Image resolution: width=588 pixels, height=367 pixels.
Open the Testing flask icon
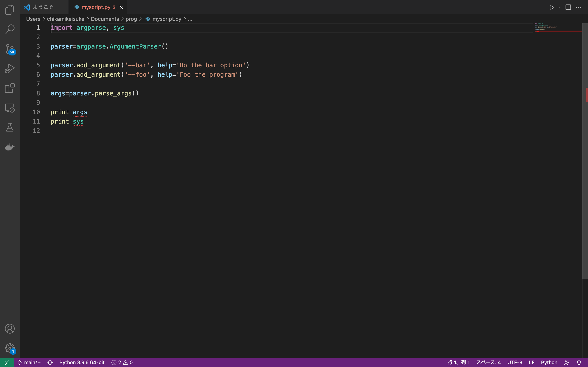pyautogui.click(x=10, y=127)
